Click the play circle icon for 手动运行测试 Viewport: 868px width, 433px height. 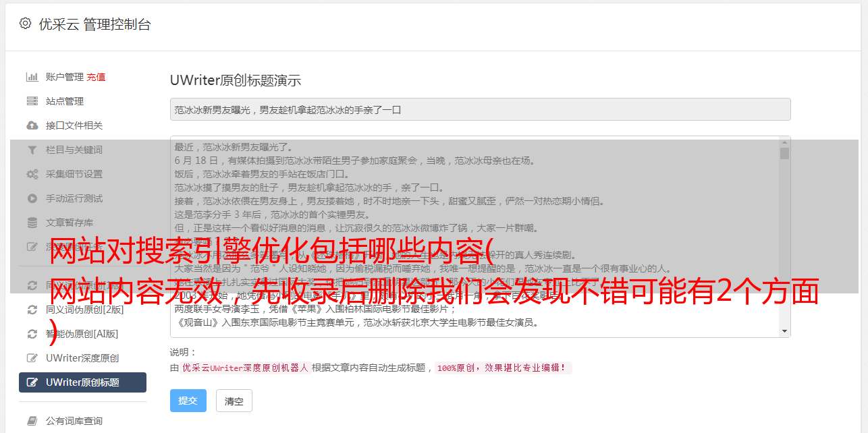pos(32,198)
